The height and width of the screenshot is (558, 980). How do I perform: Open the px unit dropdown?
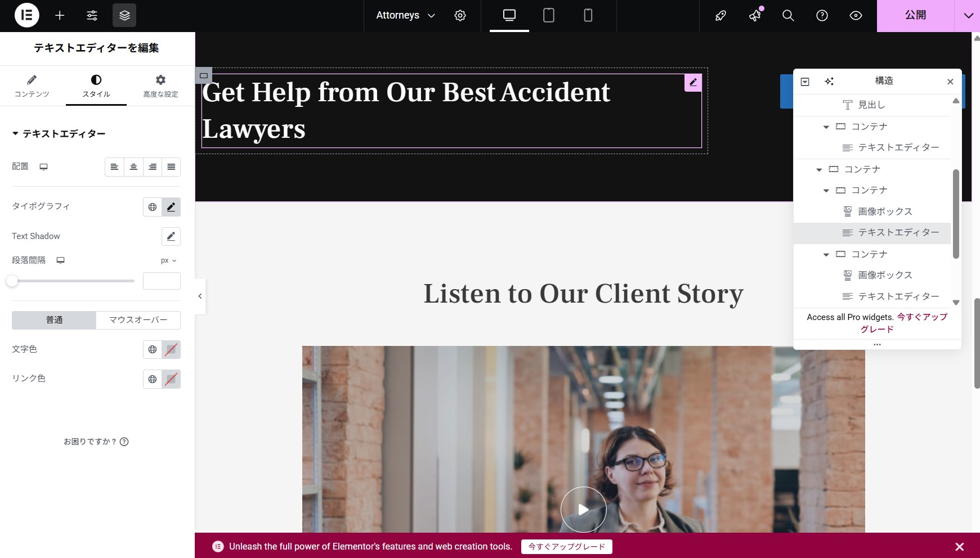(x=168, y=260)
